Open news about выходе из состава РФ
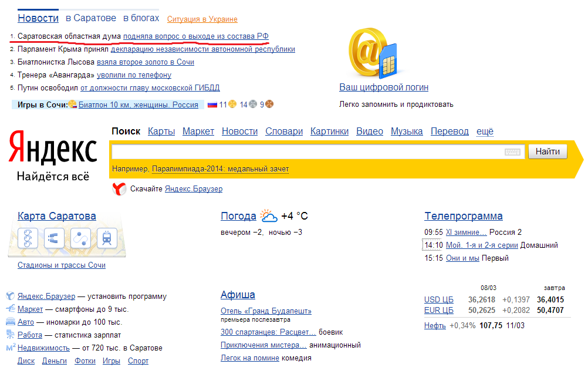Viewport: 588px width, 374px height. coord(196,36)
